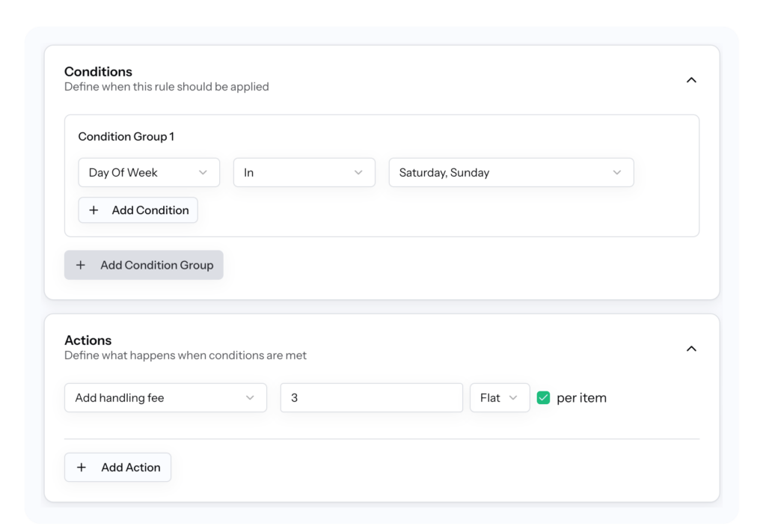
Task: Open the In operator dropdown
Action: tap(304, 172)
